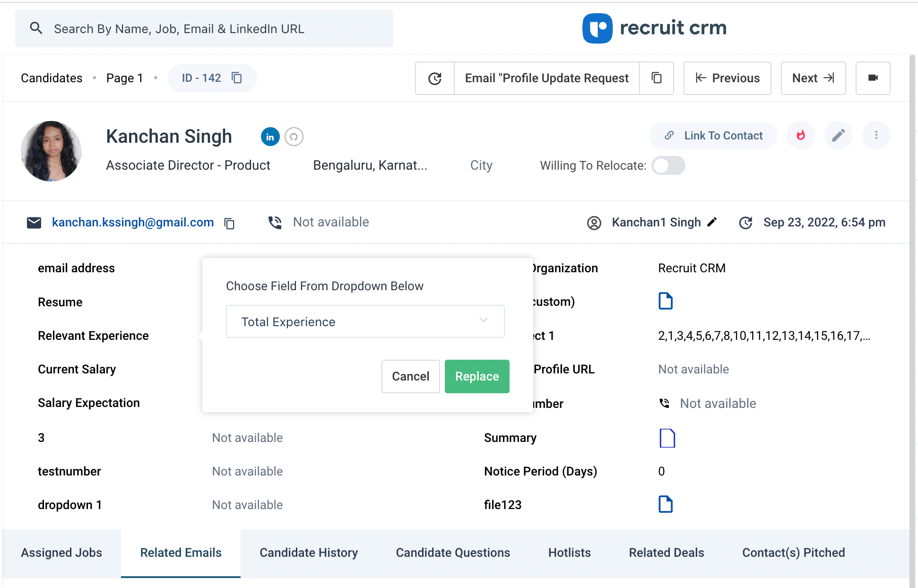Copy the kanchan.kssingh email address
The height and width of the screenshot is (588, 918).
pos(230,224)
